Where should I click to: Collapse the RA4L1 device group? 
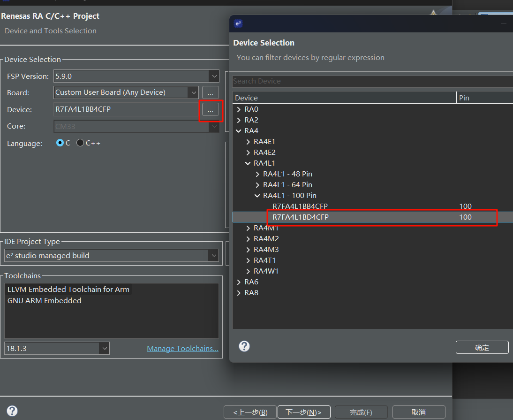coord(248,163)
